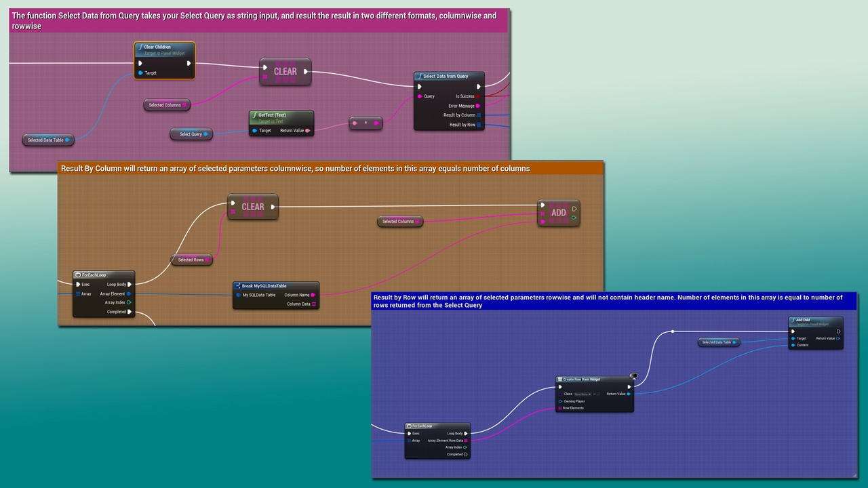This screenshot has width=868, height=488.
Task: Click the Row Elements input pin
Action: pyautogui.click(x=560, y=408)
